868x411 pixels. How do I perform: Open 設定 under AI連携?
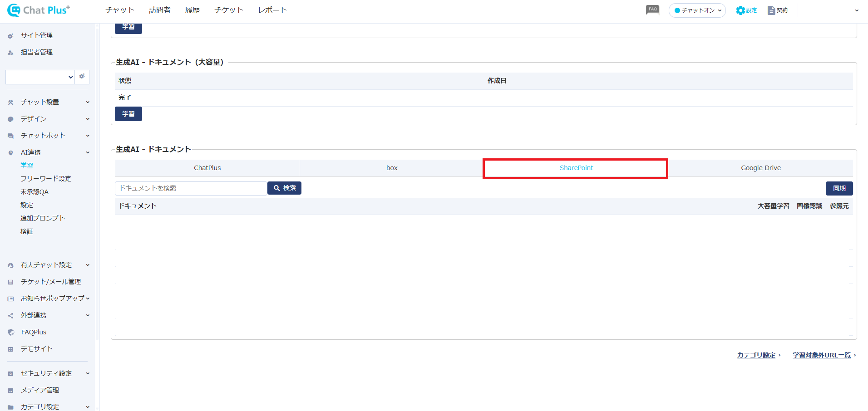coord(27,205)
